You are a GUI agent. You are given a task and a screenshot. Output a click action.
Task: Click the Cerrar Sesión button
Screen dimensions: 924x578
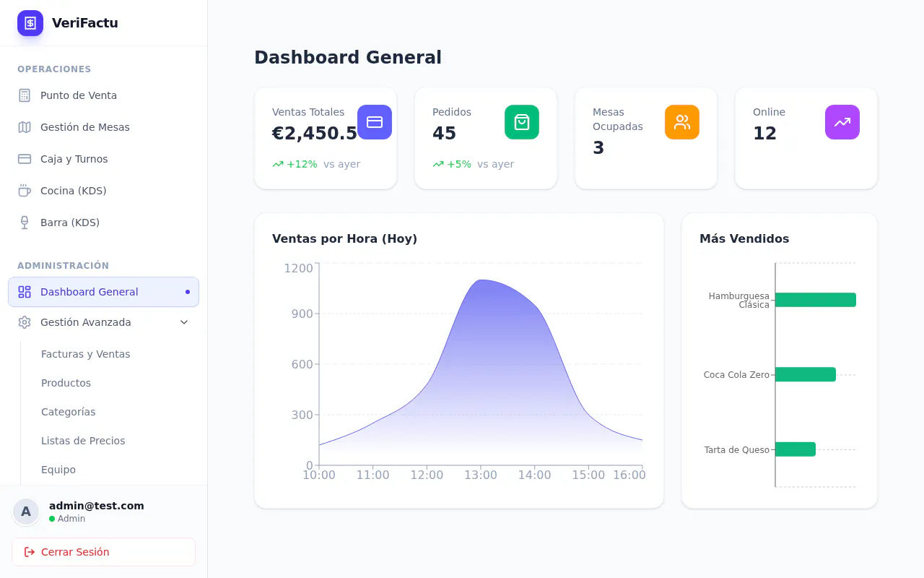tap(104, 552)
